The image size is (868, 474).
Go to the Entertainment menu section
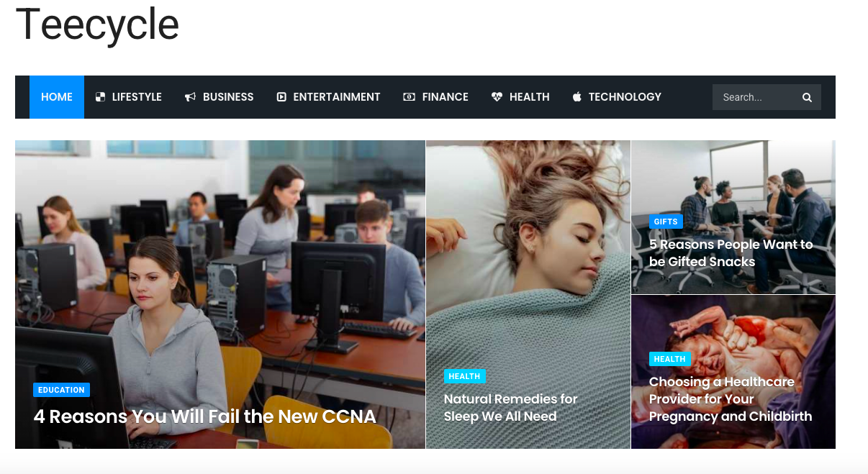[x=328, y=97]
